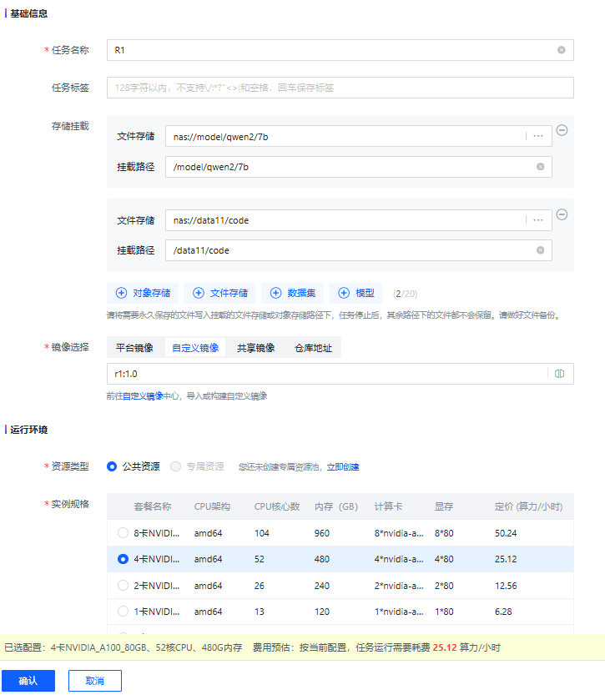Focus the 任务标签 input field

pos(340,88)
